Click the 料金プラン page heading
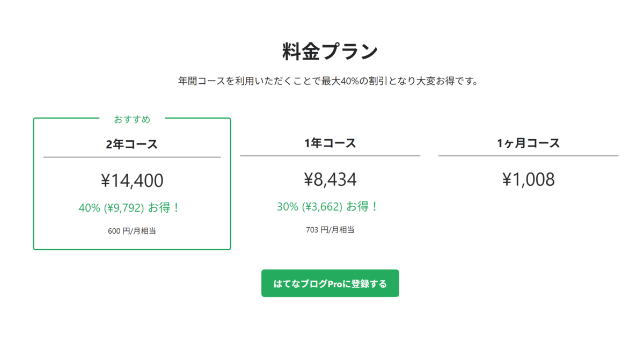Image resolution: width=644 pixels, height=340 pixels. [330, 52]
